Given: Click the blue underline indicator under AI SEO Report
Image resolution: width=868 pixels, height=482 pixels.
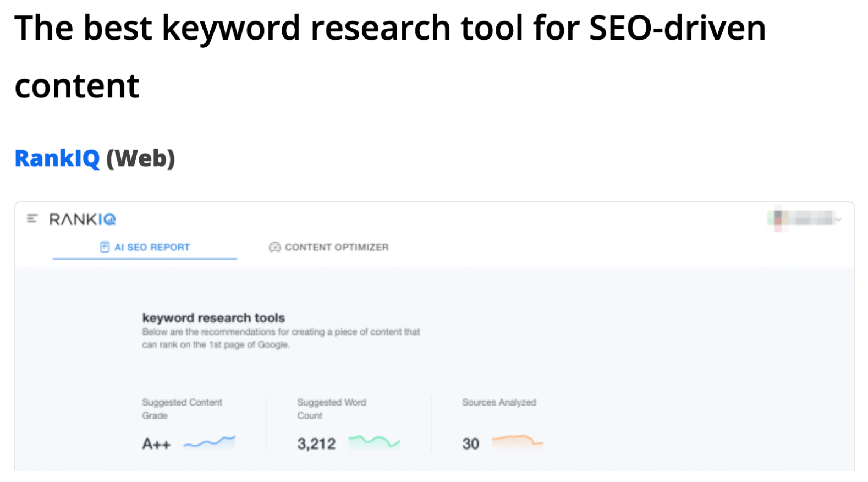Looking at the screenshot, I should [145, 259].
